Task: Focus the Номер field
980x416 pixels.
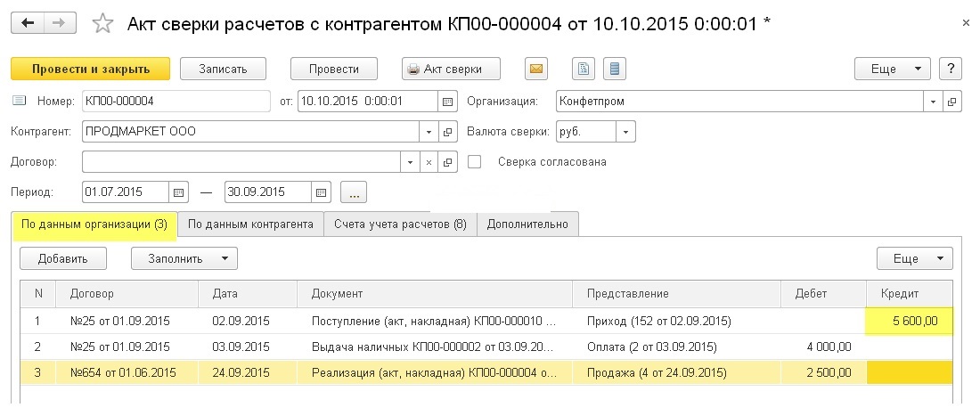Action: [x=176, y=102]
